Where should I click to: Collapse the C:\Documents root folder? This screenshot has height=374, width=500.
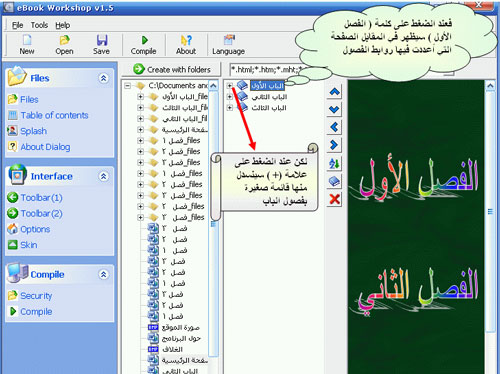pyautogui.click(x=127, y=86)
